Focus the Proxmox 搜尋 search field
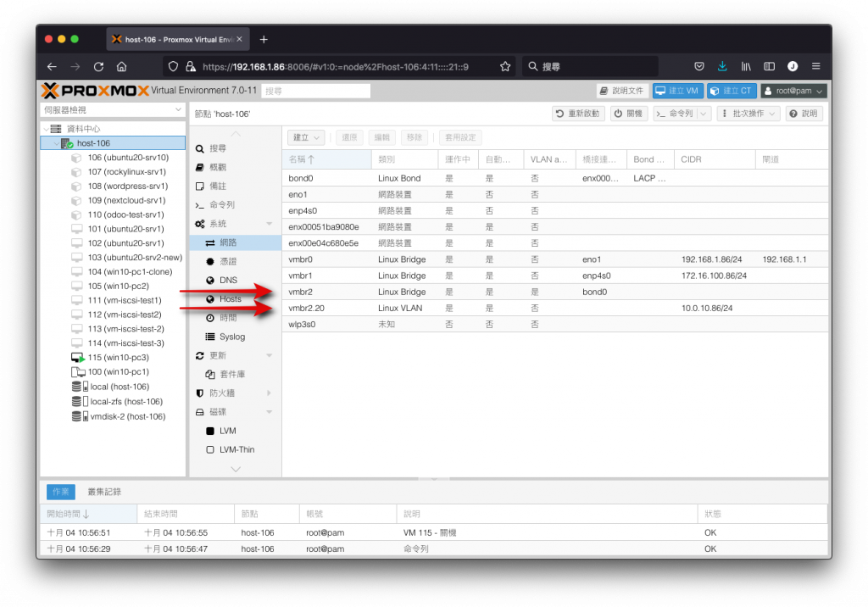This screenshot has height=607, width=868. pyautogui.click(x=315, y=91)
